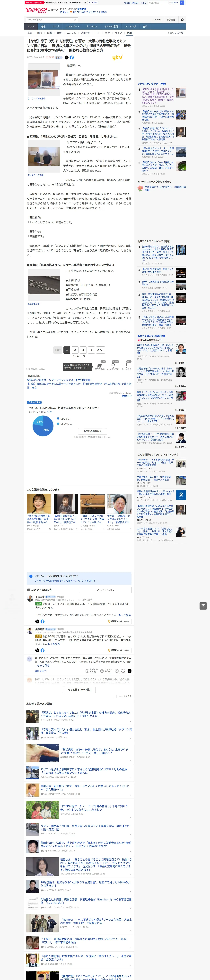
Task: Open 清風高校 school sign thumbnail
Action: click(44, 285)
